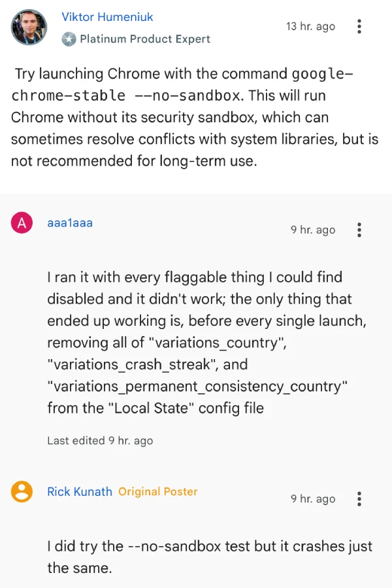Open Viktor Humeniuk's profile avatar

(28, 27)
